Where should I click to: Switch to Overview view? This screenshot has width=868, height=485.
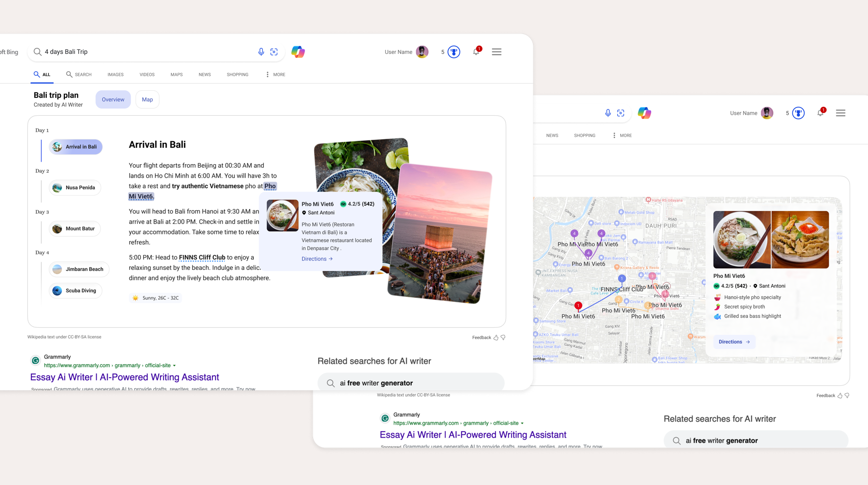pos(113,99)
